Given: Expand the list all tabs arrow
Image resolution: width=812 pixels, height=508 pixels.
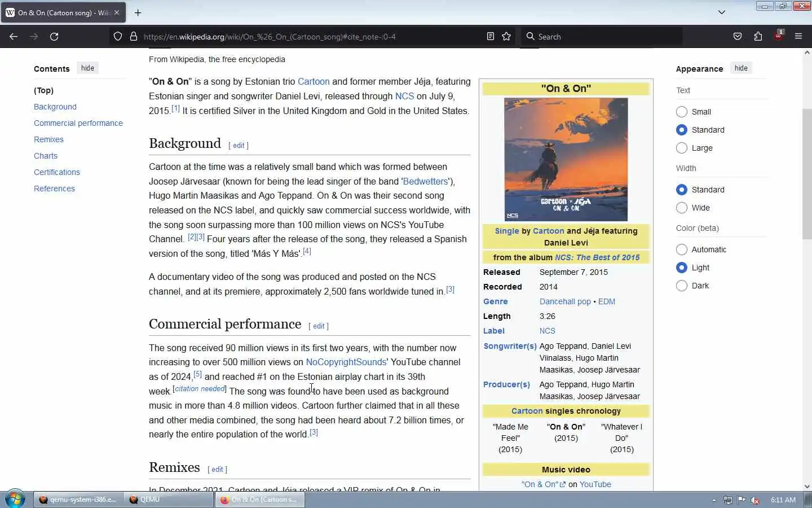Looking at the screenshot, I should click(721, 12).
